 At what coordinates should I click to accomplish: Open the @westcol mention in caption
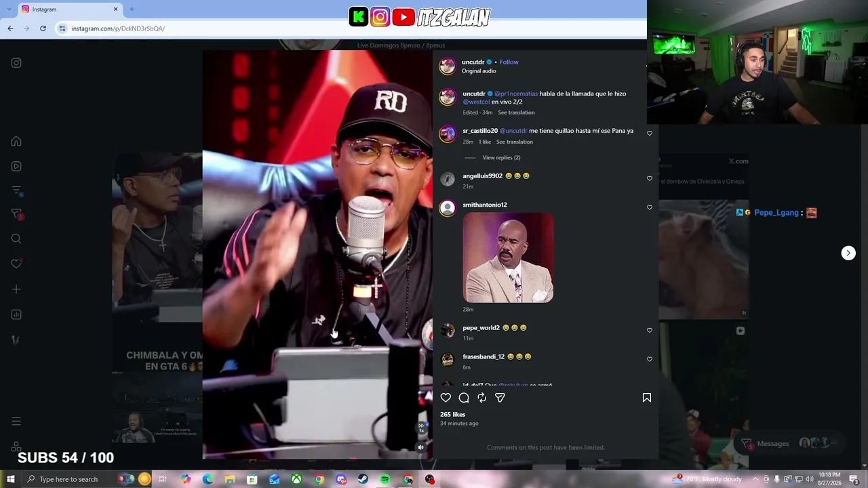pos(476,102)
